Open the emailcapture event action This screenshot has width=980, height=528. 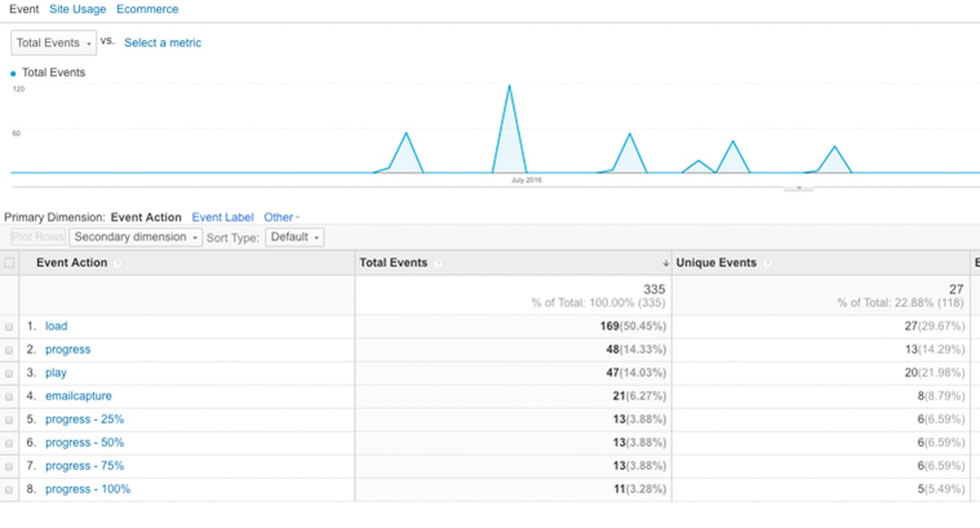78,396
